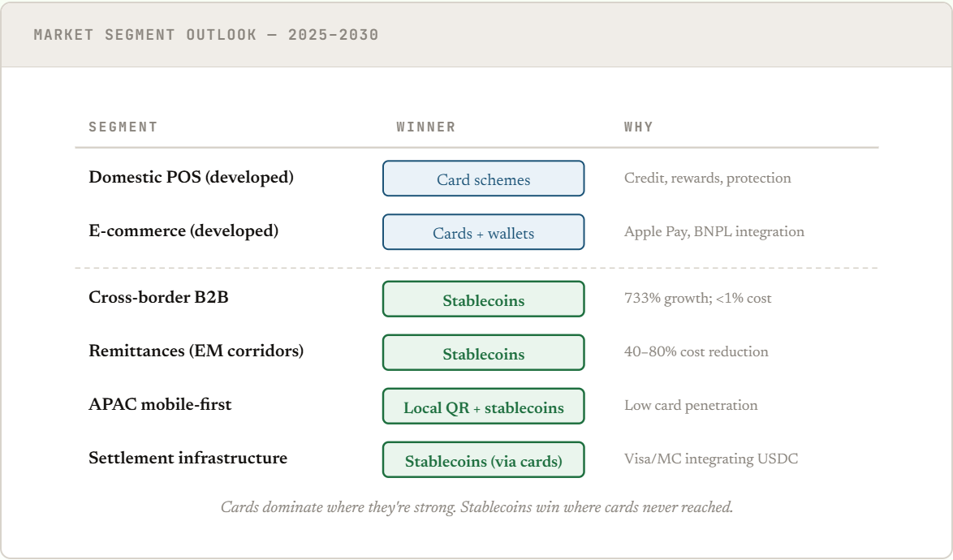Click the italic footer caption about cards

tap(476, 507)
